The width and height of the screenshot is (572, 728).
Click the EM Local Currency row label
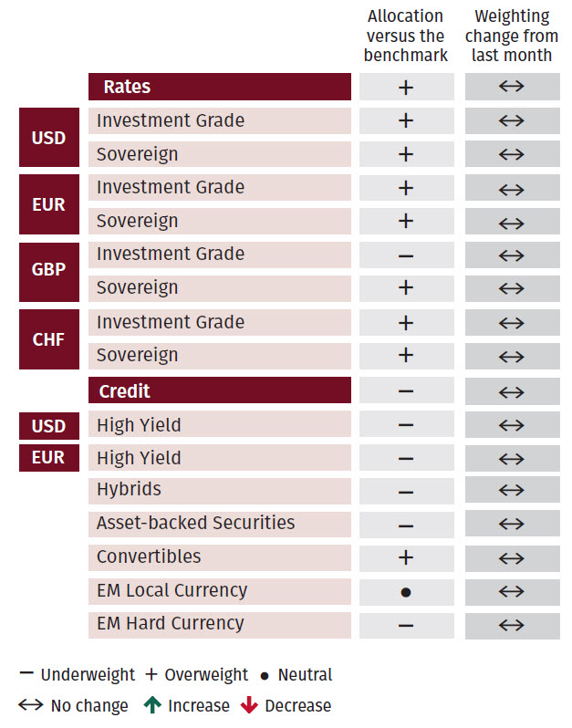172,590
